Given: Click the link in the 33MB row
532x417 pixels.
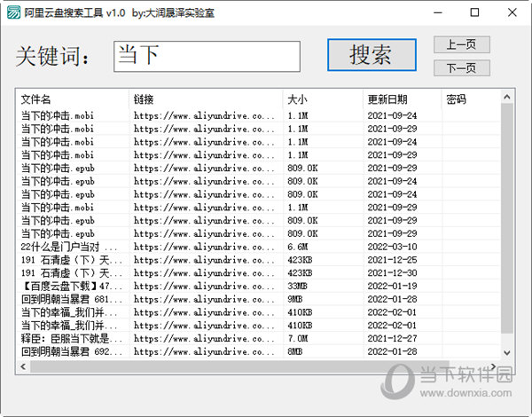Looking at the screenshot, I should 204,287.
